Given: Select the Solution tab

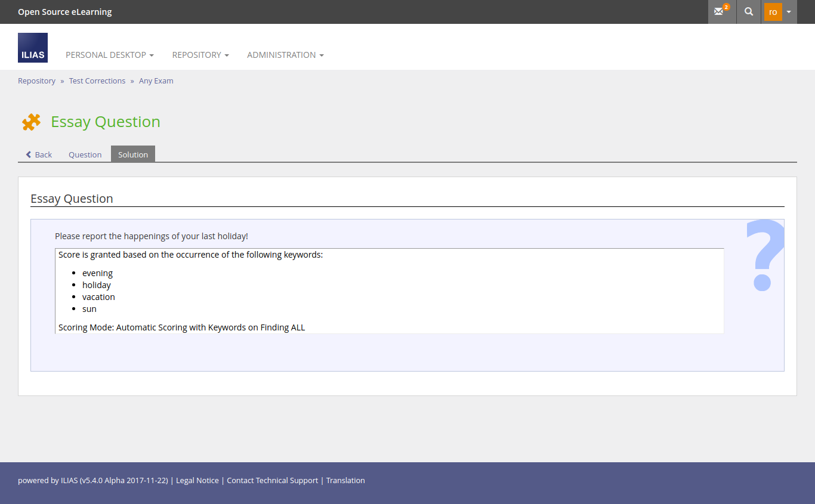Looking at the screenshot, I should (133, 154).
